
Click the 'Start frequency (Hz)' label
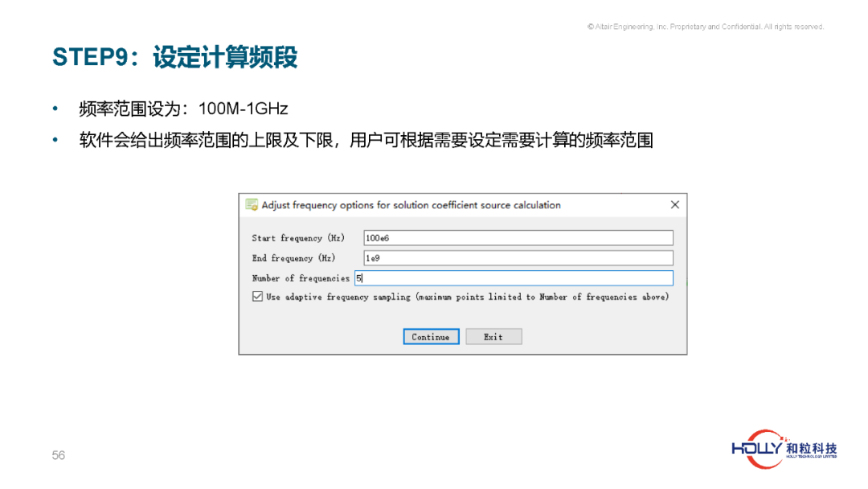(298, 238)
